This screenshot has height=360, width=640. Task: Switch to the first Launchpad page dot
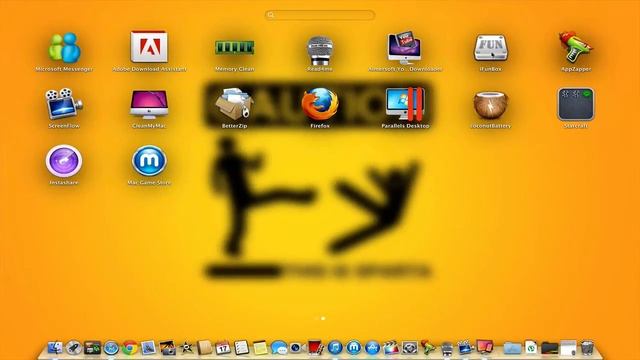pos(316,318)
